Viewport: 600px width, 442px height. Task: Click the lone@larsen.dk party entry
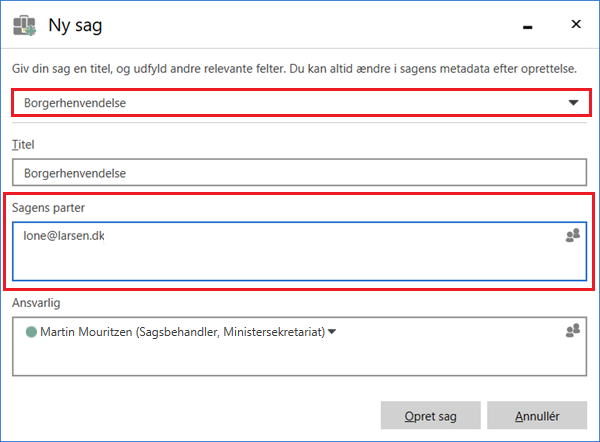click(64, 236)
